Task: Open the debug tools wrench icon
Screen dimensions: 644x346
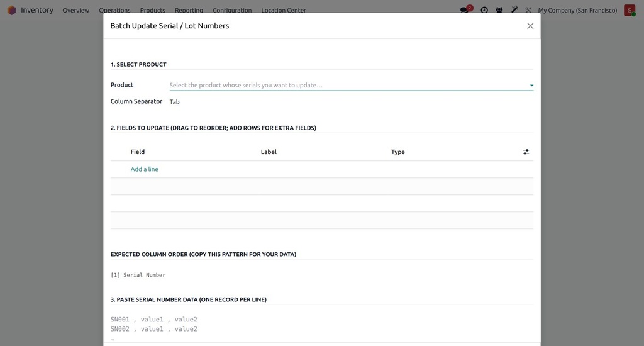Action: pos(528,10)
